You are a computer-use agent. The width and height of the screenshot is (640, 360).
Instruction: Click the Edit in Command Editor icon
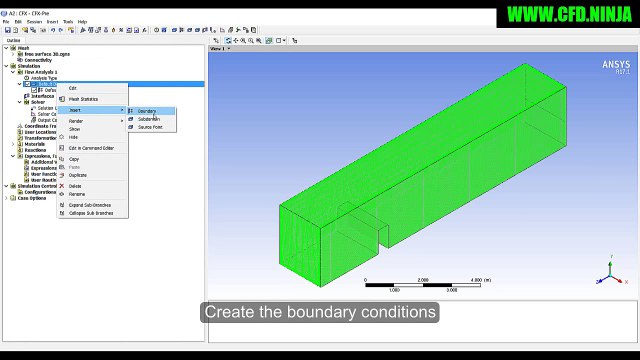pos(62,148)
